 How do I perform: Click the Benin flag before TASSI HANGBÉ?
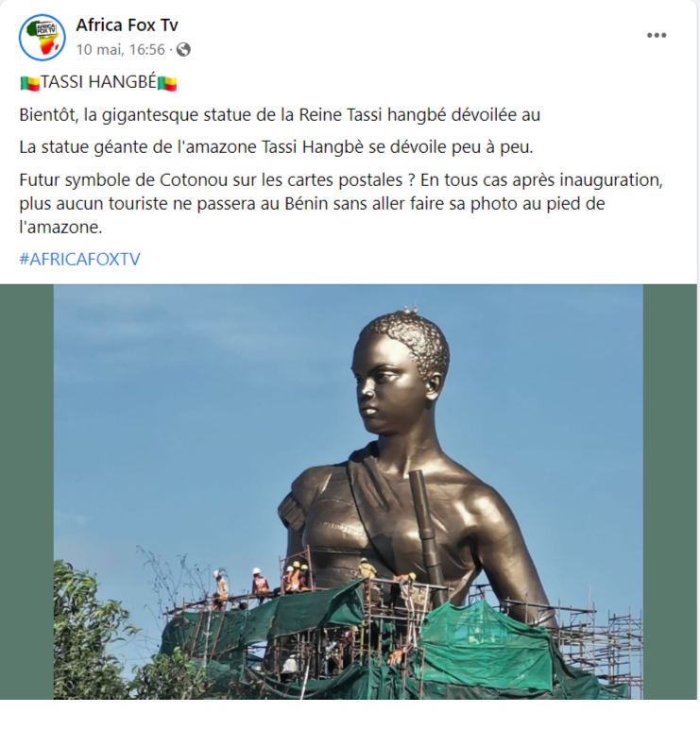coord(30,83)
